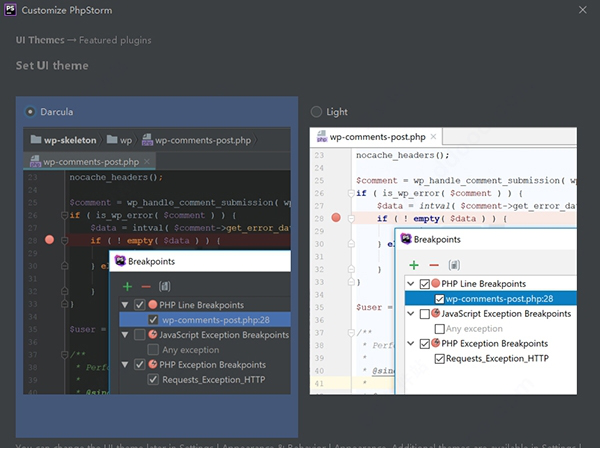Click wp folder in Darcula breadcrumb
Screen dimensions: 600x465
(x=119, y=140)
